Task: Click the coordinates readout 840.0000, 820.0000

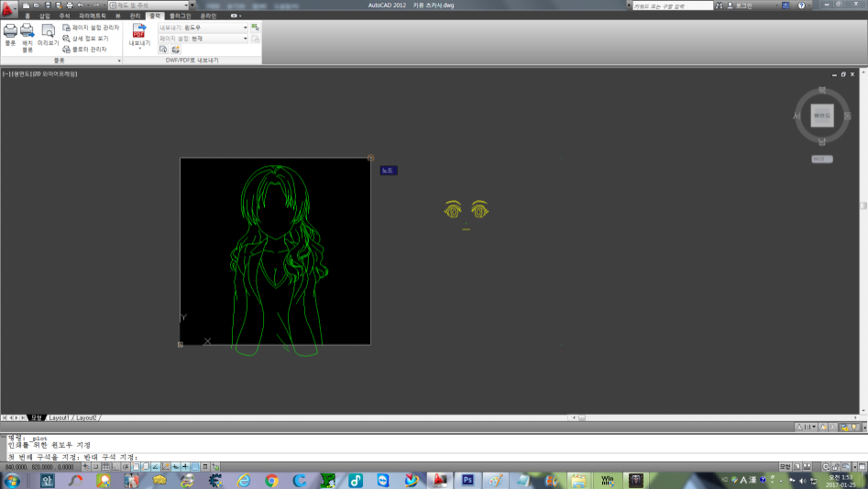Action: click(39, 467)
